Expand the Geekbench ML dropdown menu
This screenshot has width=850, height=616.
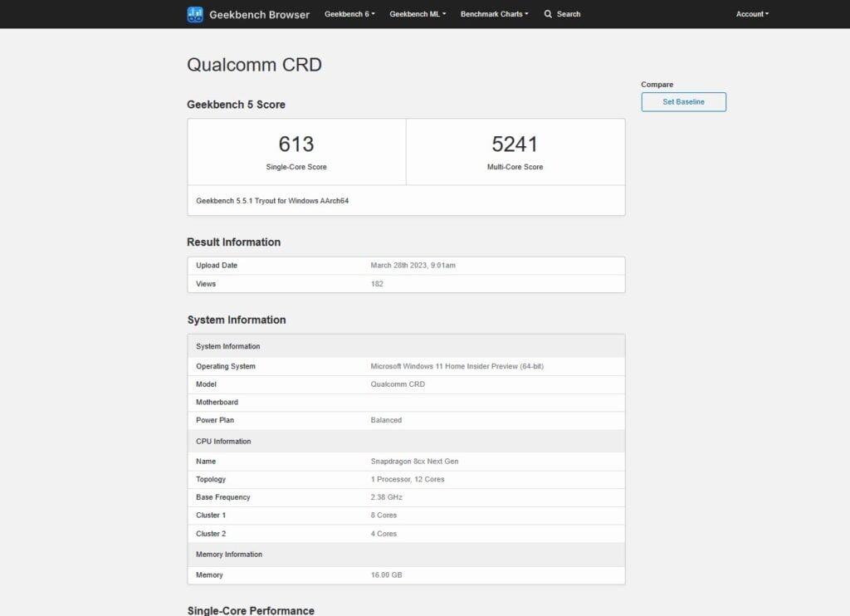tap(418, 14)
